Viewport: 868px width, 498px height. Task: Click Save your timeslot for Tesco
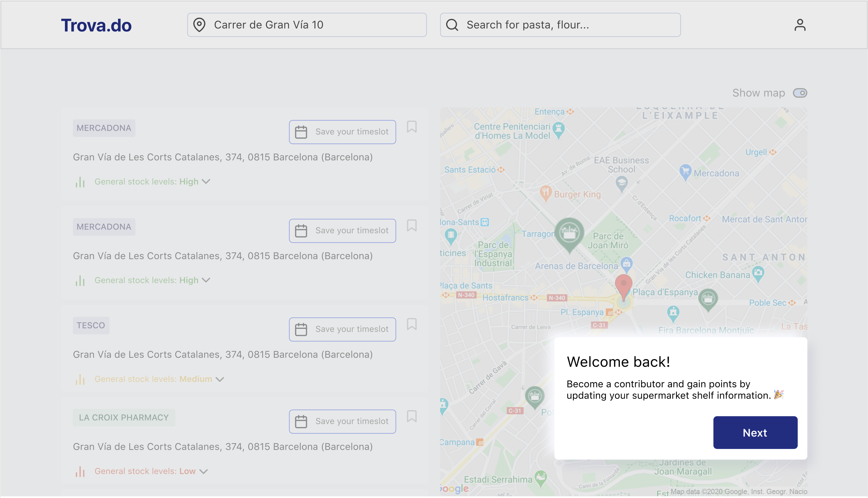tap(342, 329)
